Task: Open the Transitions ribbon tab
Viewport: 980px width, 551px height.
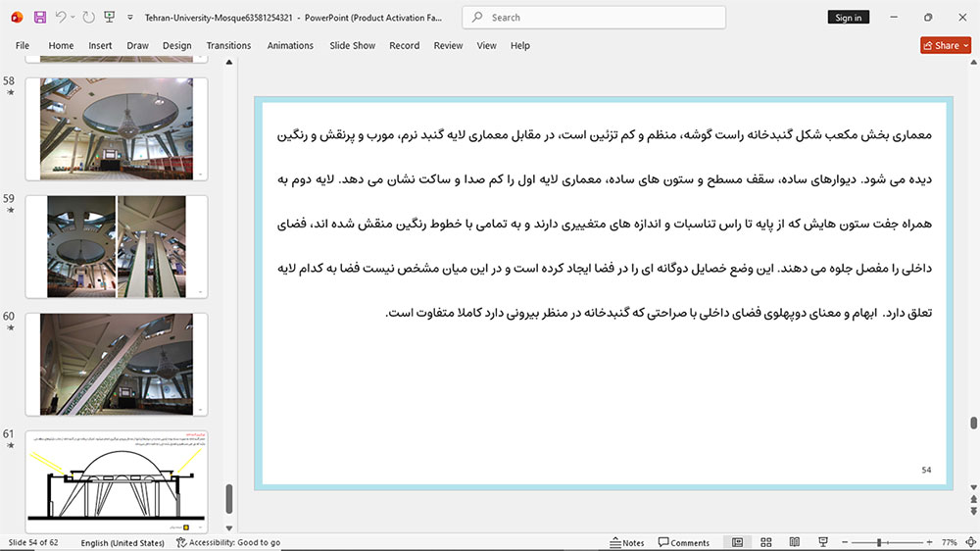Action: 228,46
